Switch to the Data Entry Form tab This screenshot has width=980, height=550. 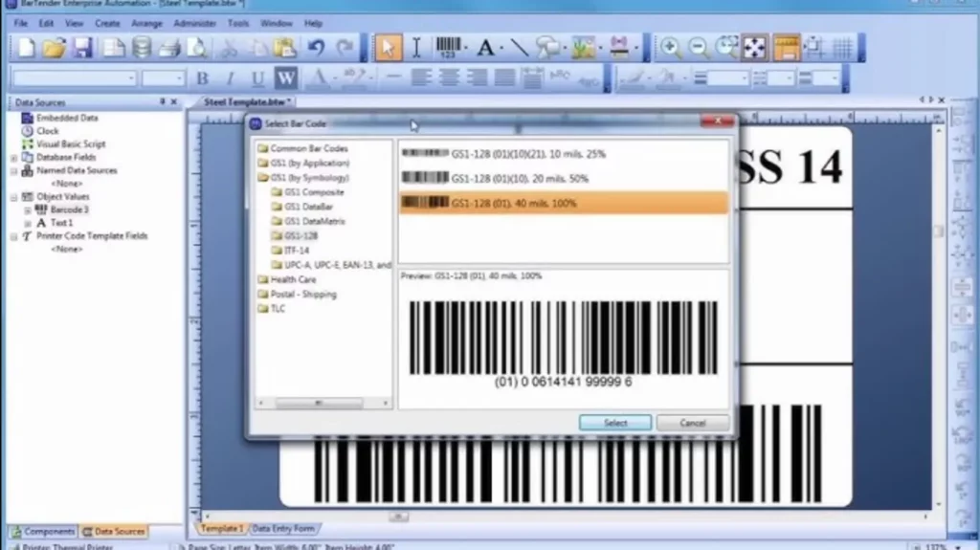pos(282,528)
